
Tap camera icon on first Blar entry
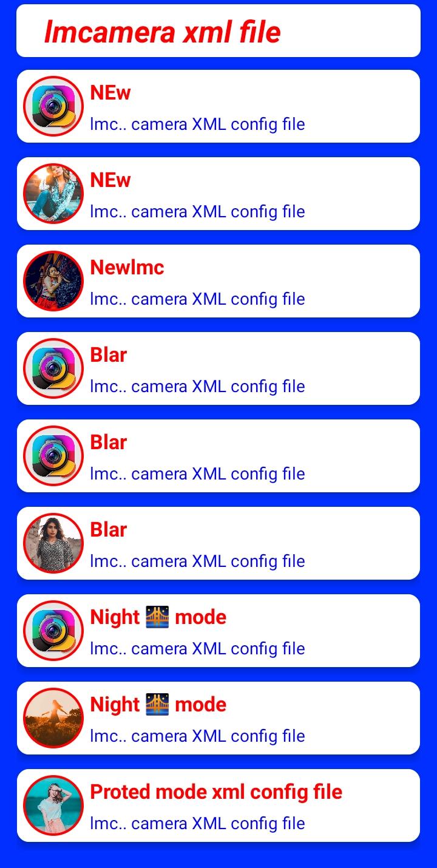pos(53,368)
